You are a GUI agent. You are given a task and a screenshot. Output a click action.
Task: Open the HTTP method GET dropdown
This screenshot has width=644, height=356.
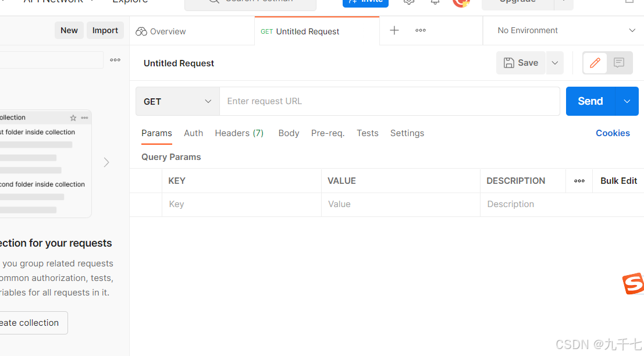(177, 101)
